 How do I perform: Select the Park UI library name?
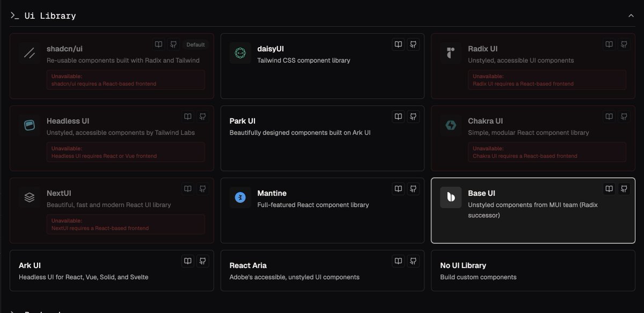pyautogui.click(x=243, y=121)
